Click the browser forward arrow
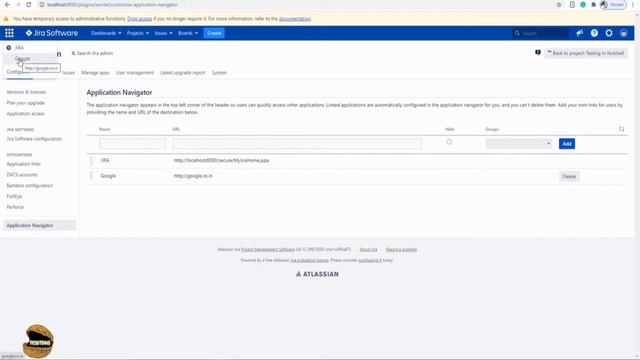Image resolution: width=640 pixels, height=360 pixels. (x=18, y=4)
